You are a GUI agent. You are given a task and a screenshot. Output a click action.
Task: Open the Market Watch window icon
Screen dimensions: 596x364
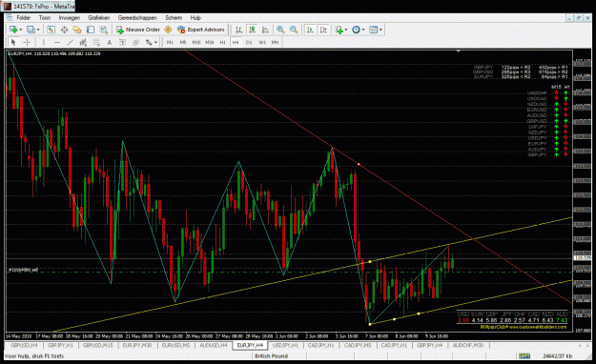point(51,30)
